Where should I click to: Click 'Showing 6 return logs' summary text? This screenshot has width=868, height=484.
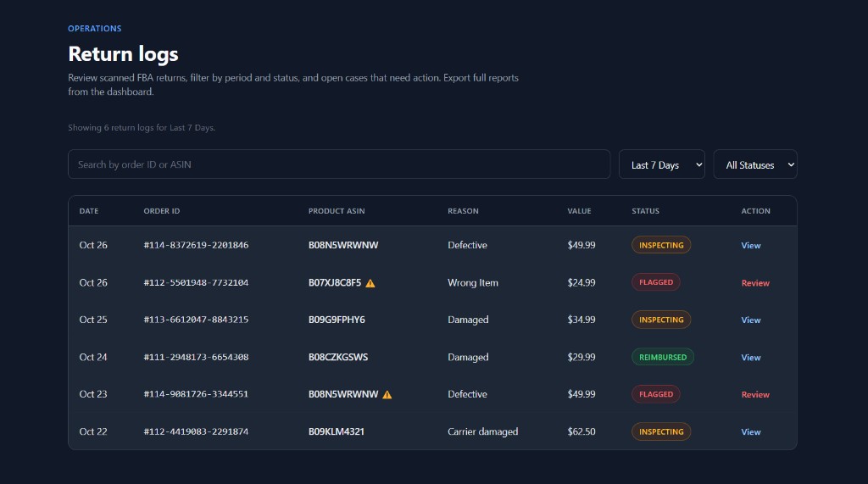pyautogui.click(x=142, y=127)
